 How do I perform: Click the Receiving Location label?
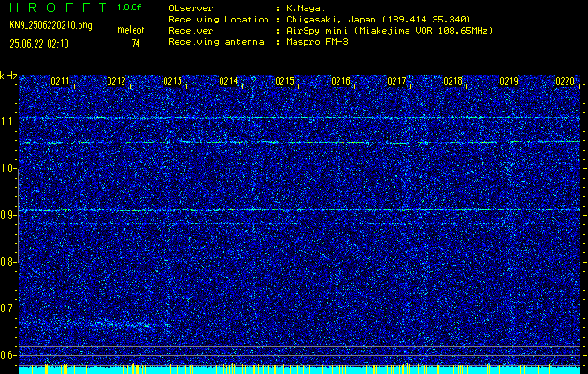point(219,20)
